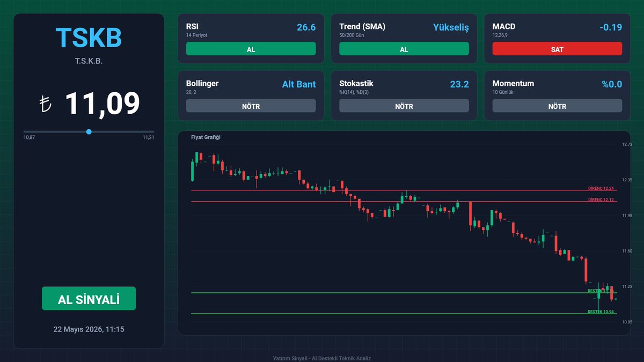644x362 pixels.
Task: Click the NÖTR button under Bollinger
Action: 251,106
